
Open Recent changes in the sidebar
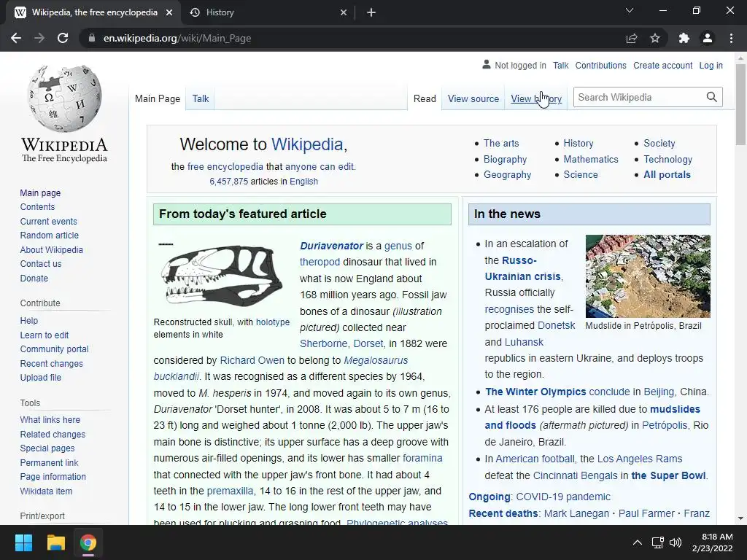coord(52,363)
